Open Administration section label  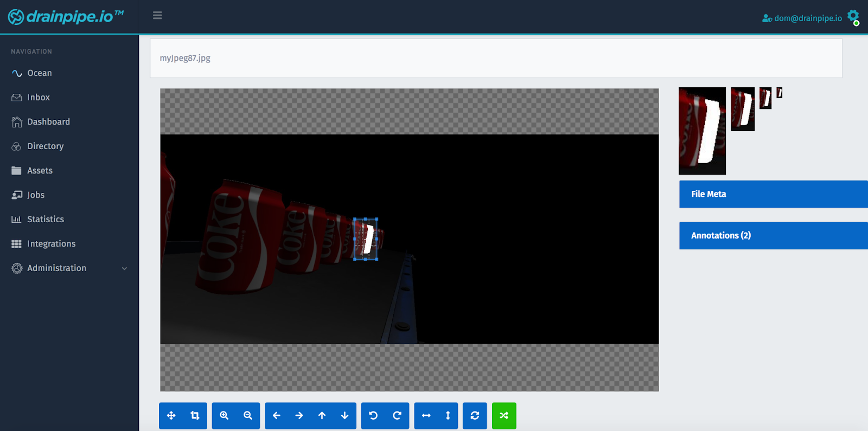57,268
